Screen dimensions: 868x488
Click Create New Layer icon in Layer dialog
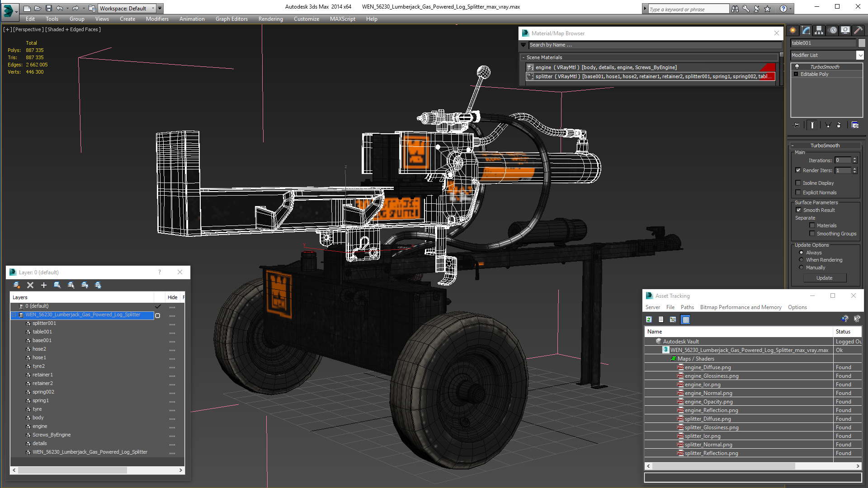pyautogui.click(x=17, y=285)
